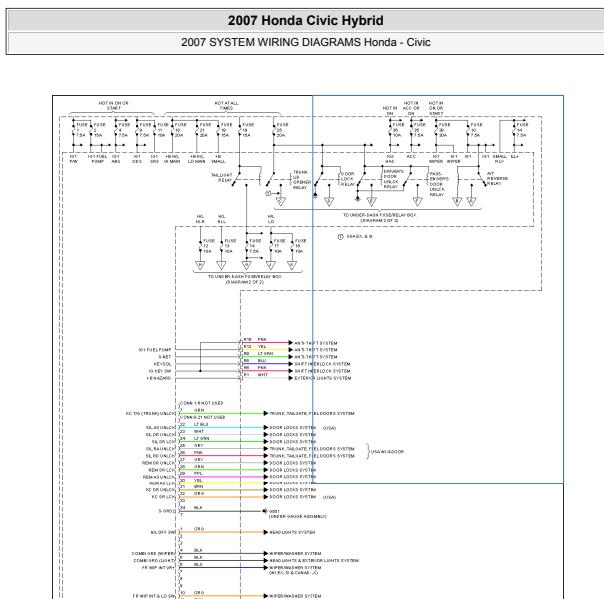
Task: Click the 'FUSE 18 10A' label
Action: [x=300, y=246]
